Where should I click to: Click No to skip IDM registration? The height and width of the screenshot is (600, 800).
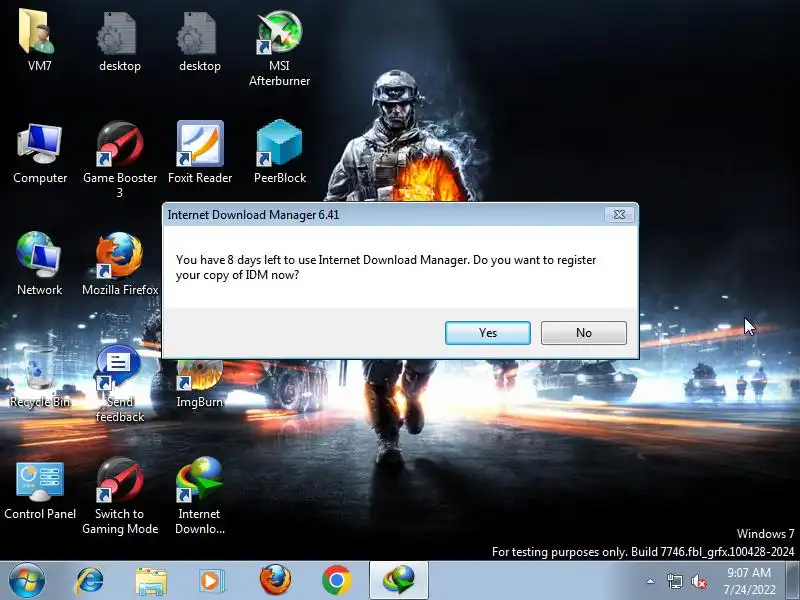584,333
